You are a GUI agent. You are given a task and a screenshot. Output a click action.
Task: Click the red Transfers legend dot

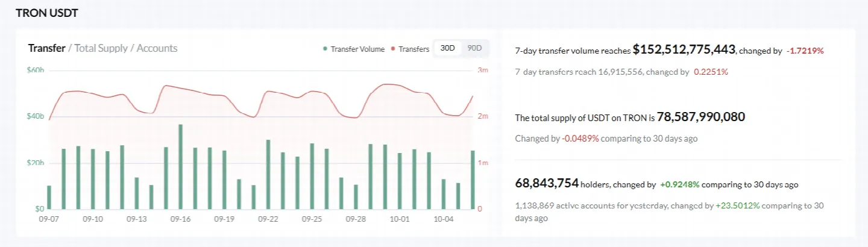[x=394, y=49]
